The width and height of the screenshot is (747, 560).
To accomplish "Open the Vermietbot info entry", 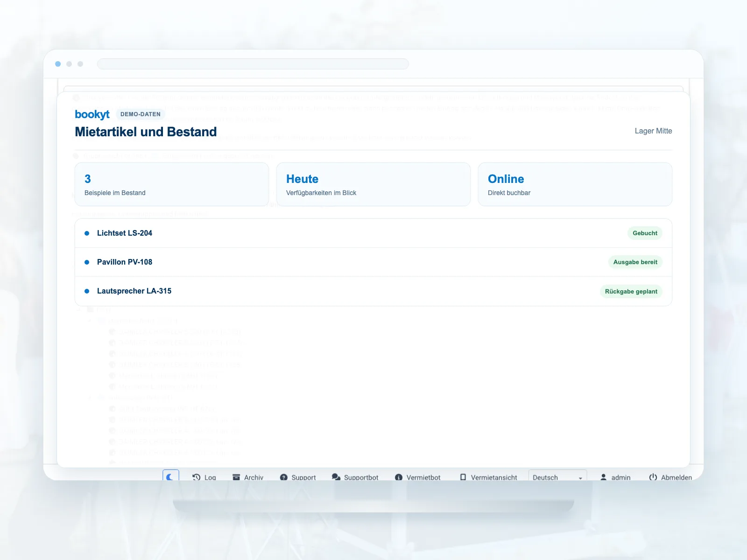I will coord(418,477).
